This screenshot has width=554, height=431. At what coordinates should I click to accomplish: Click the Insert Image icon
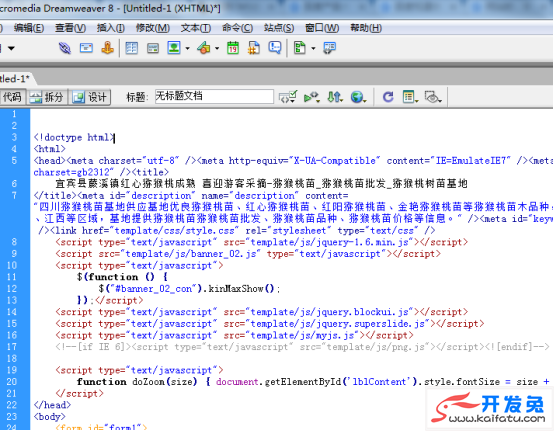pyautogui.click(x=174, y=48)
